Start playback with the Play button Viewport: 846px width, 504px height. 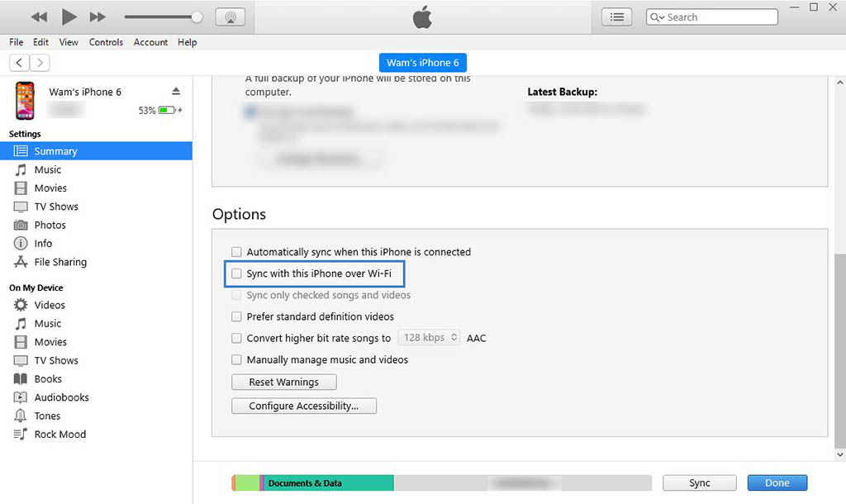[x=69, y=17]
